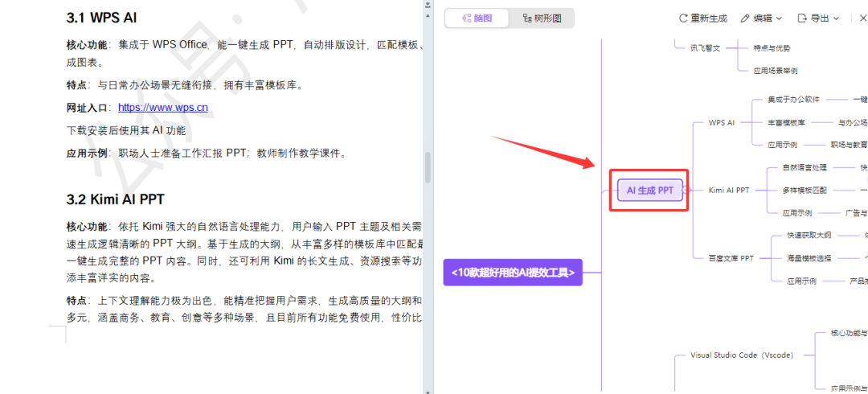
Task: Open the 编辑 dropdown menu
Action: (x=762, y=18)
